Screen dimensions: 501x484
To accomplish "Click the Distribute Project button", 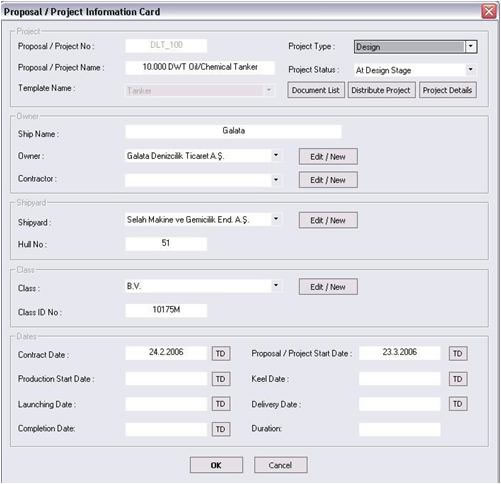I will pos(381,90).
